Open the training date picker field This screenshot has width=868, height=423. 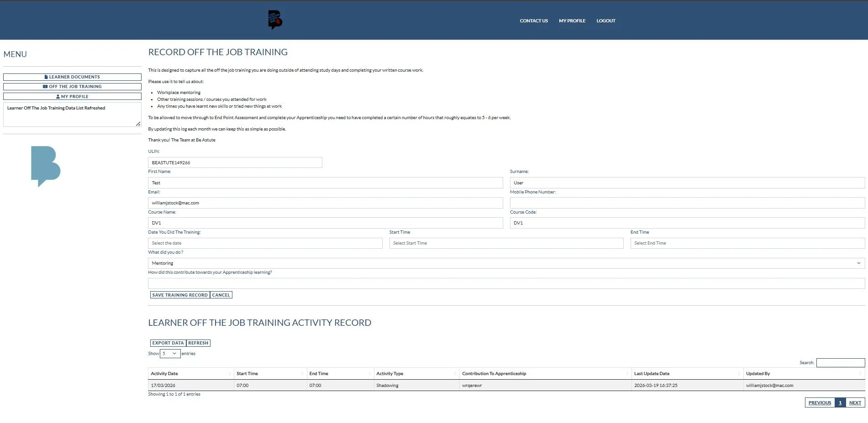(x=265, y=243)
